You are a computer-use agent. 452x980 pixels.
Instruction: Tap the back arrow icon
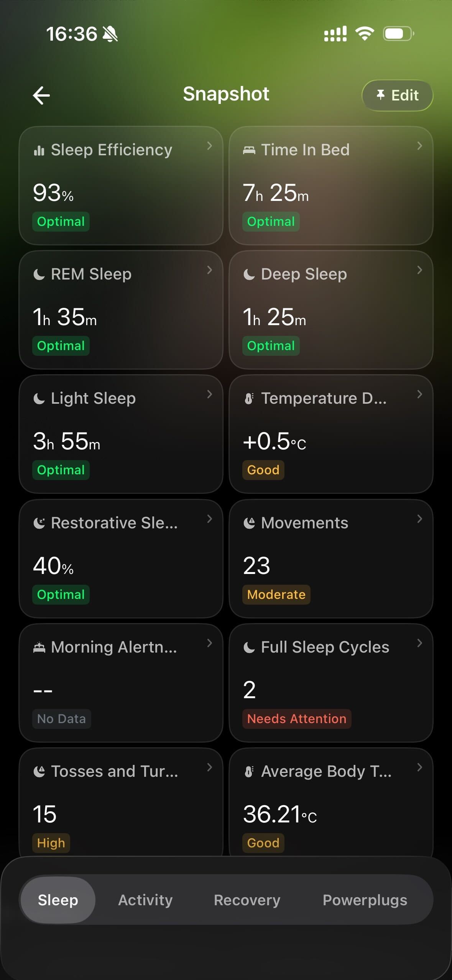coord(41,95)
